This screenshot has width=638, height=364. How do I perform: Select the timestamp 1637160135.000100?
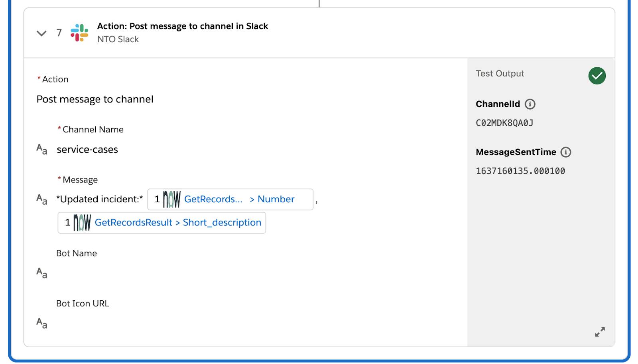pos(520,171)
